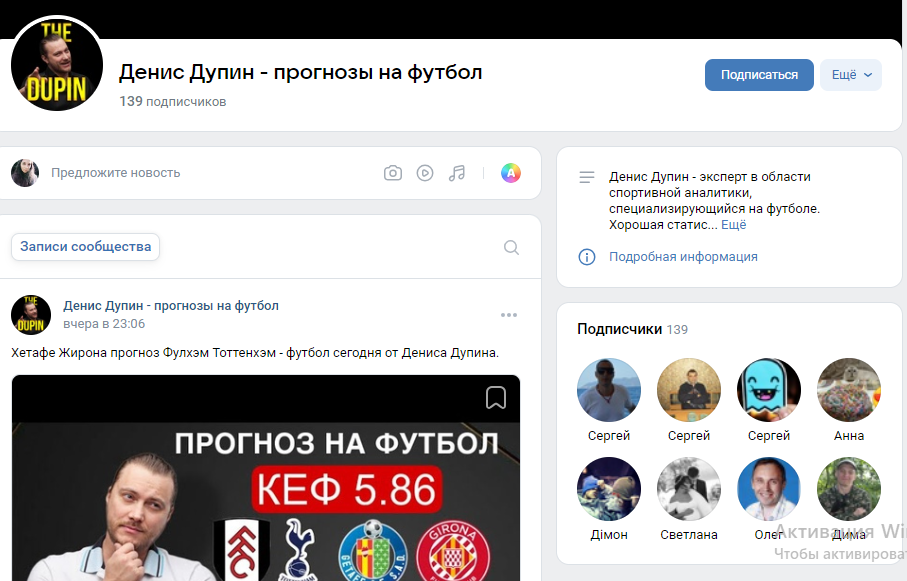Click the Подписаться button

(759, 75)
